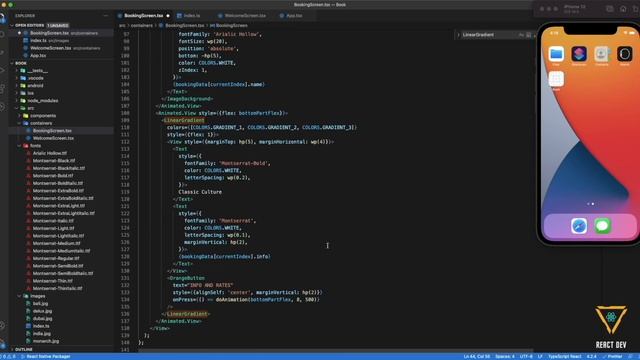Click Spaces: 4 indentation in status bar
The height and width of the screenshot is (360, 640).
click(x=505, y=356)
